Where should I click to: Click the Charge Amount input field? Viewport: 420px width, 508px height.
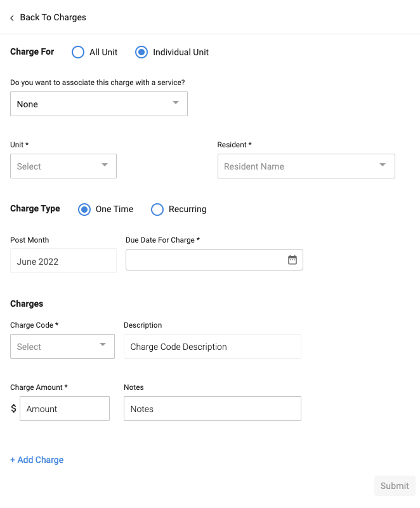coord(65,409)
